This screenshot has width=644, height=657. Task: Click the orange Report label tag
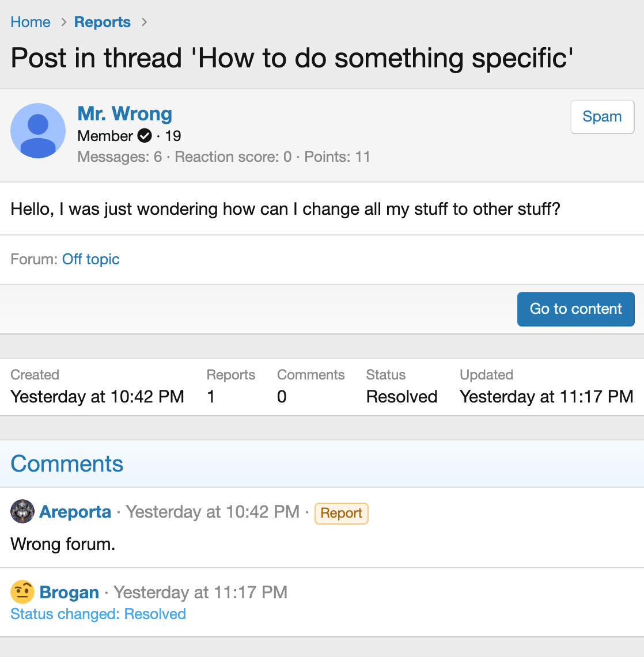(341, 513)
